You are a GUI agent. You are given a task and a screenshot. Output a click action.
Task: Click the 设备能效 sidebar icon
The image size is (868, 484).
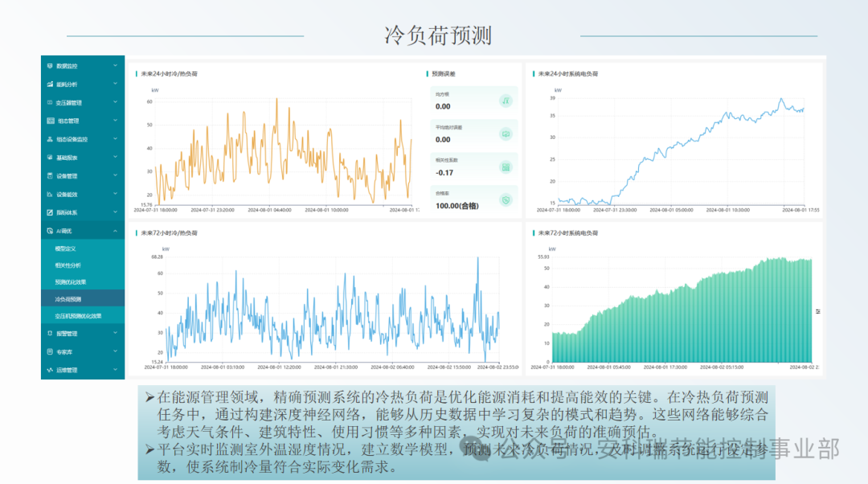coord(51,194)
